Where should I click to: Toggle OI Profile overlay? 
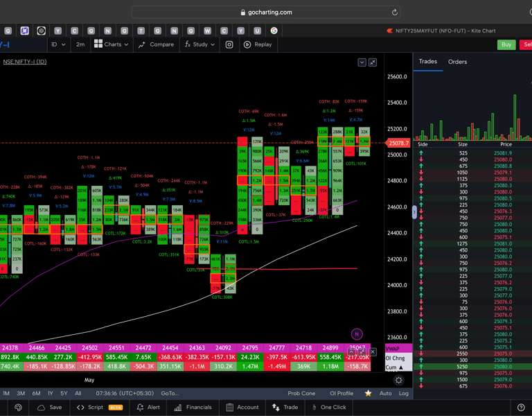click(x=342, y=393)
